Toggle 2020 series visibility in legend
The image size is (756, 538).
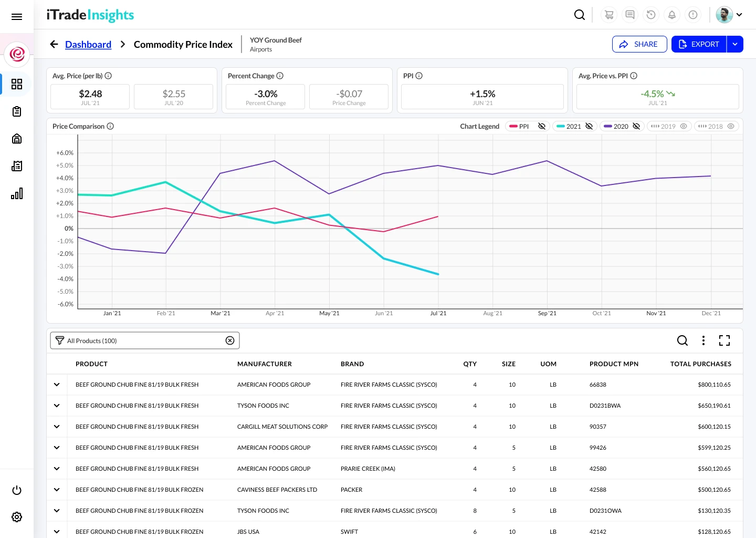pyautogui.click(x=636, y=126)
